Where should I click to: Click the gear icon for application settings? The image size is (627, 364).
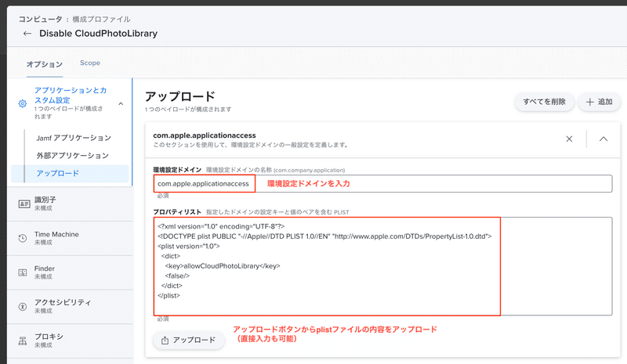point(23,103)
